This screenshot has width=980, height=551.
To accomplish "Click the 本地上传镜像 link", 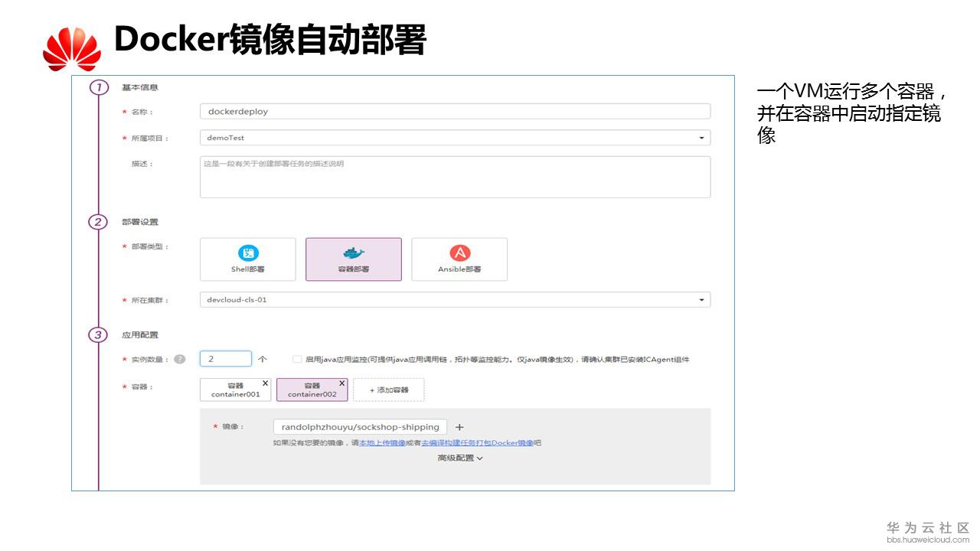I will pos(382,442).
